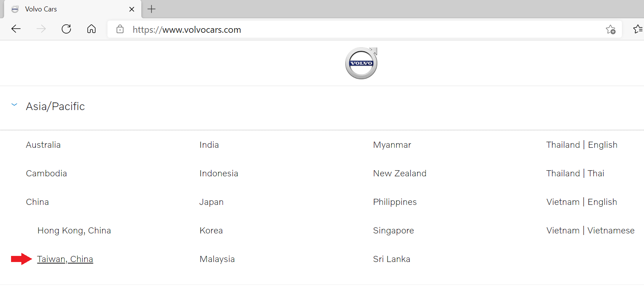Choose the New Zealand link

tap(400, 173)
